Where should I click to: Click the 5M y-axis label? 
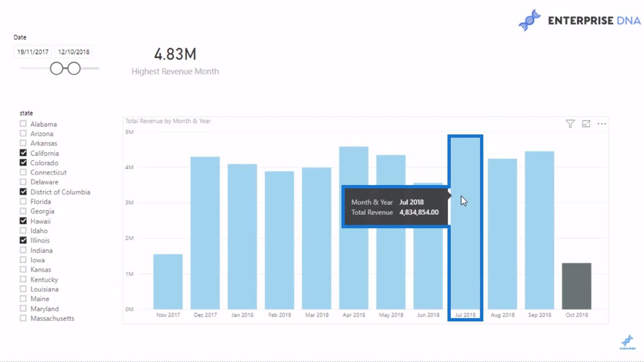coord(129,132)
